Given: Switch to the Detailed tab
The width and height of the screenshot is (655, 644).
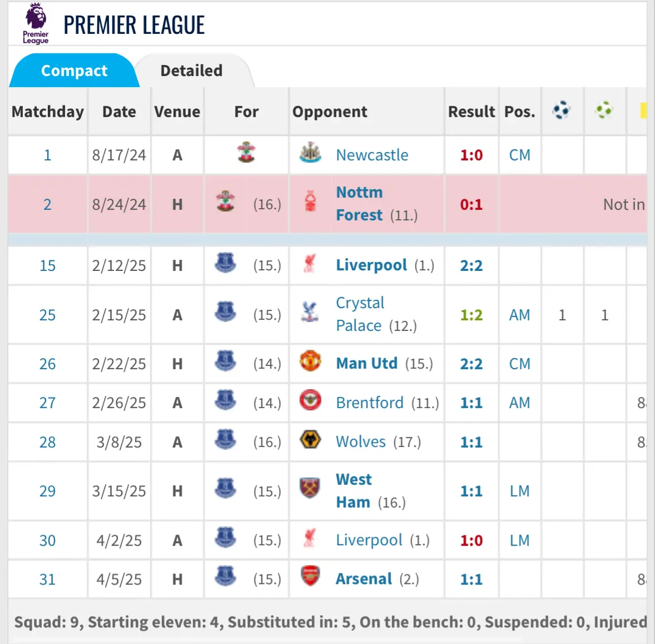Looking at the screenshot, I should tap(191, 71).
